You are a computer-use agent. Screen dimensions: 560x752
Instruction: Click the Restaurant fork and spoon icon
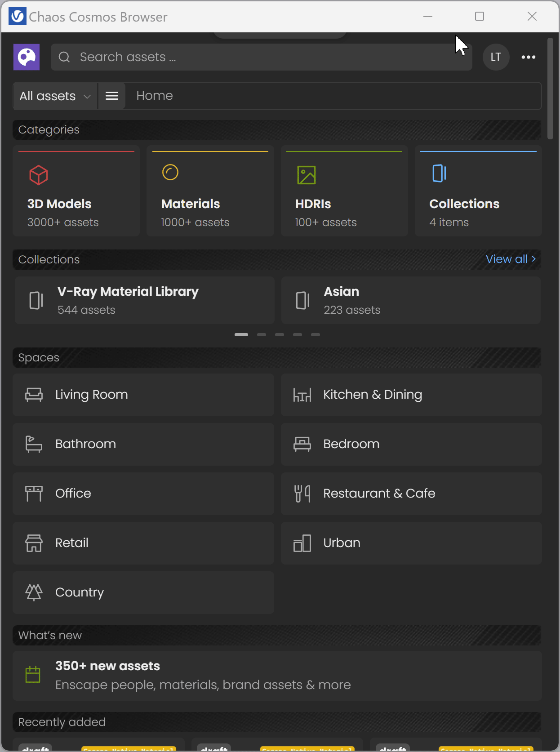point(302,494)
